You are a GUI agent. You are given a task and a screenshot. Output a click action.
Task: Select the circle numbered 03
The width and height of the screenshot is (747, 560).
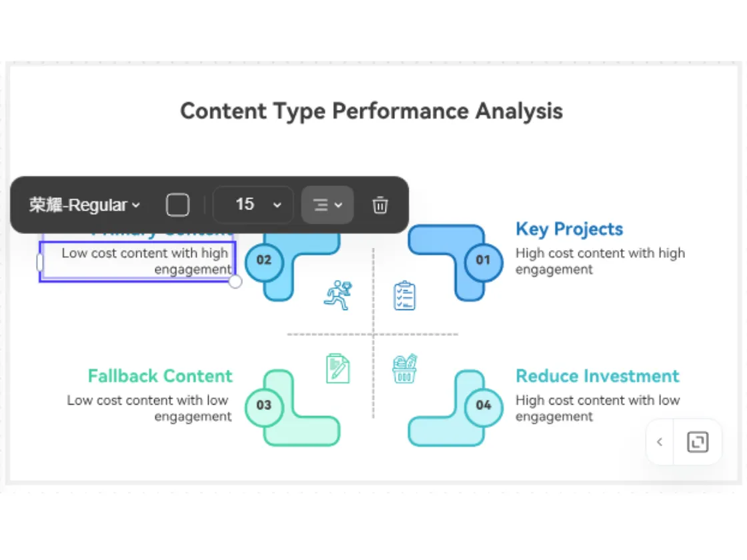(x=264, y=405)
